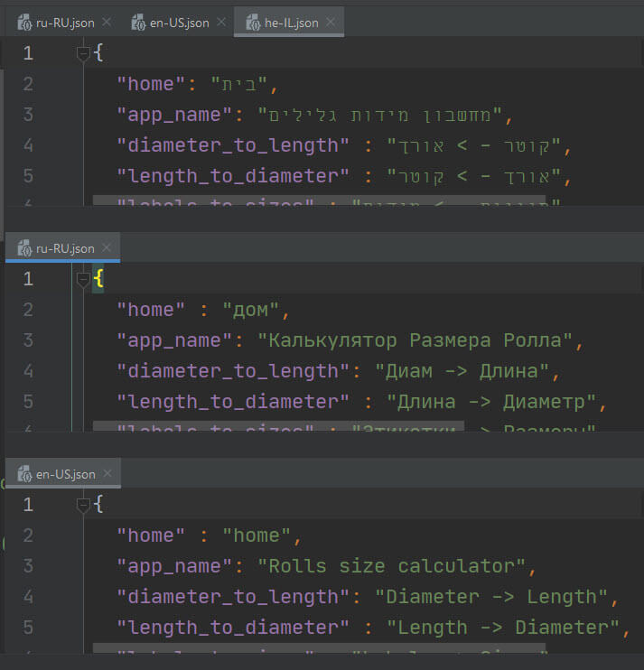Click horizontal scrollbar in bottom en-US.json editor
Screen dimensions: 644x670
319,647
